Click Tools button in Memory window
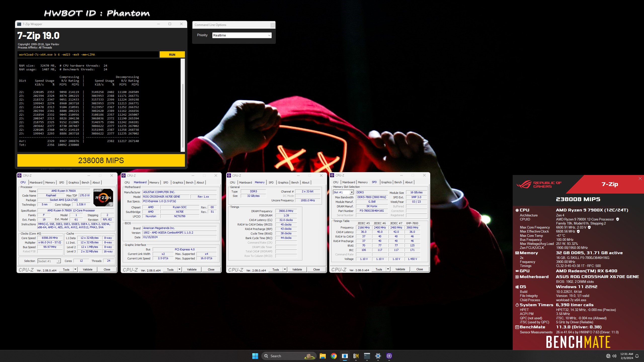Viewport: 644px width, 362px height. pyautogui.click(x=276, y=269)
